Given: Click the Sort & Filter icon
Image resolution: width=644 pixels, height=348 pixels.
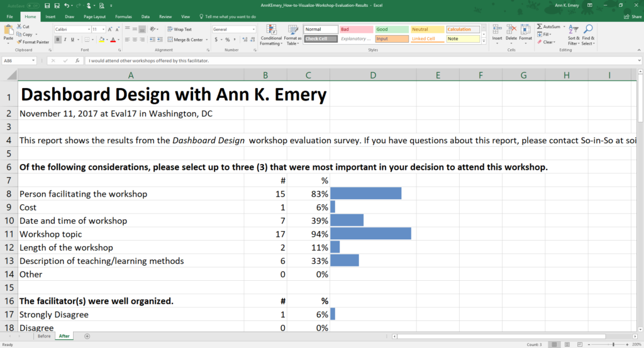Looking at the screenshot, I should 573,35.
